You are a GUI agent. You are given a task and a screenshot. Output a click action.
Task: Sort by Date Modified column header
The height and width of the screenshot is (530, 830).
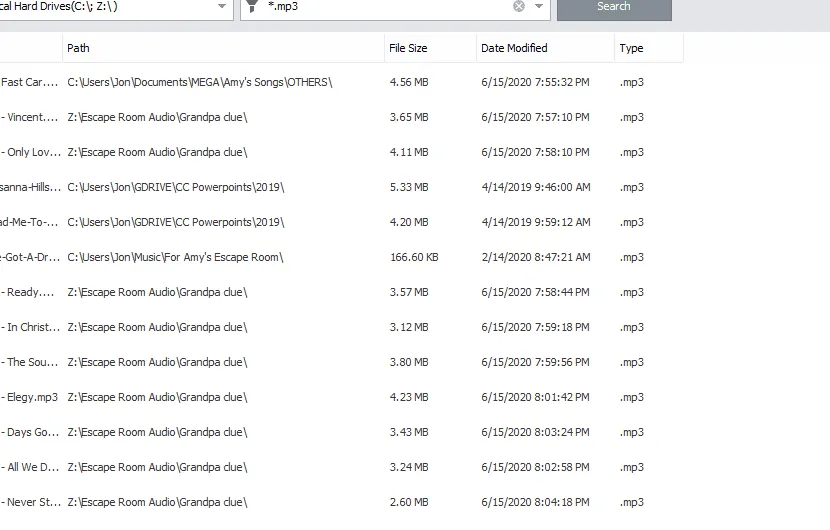[x=545, y=48]
